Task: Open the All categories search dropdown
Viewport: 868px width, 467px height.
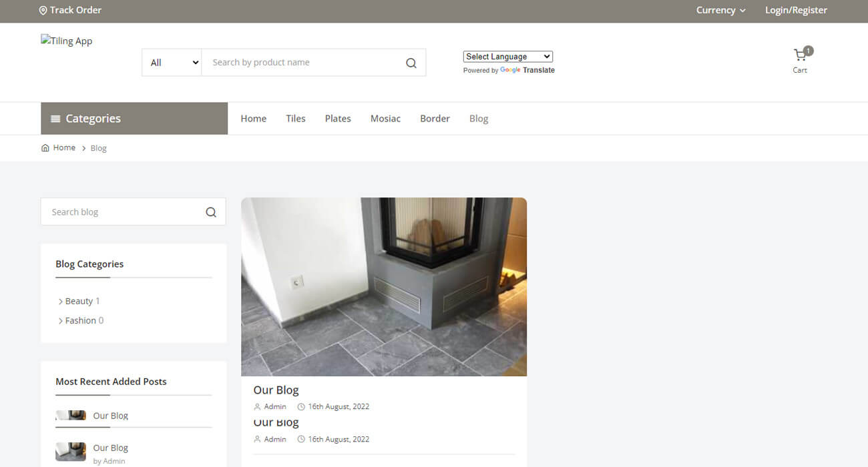Action: coord(172,63)
